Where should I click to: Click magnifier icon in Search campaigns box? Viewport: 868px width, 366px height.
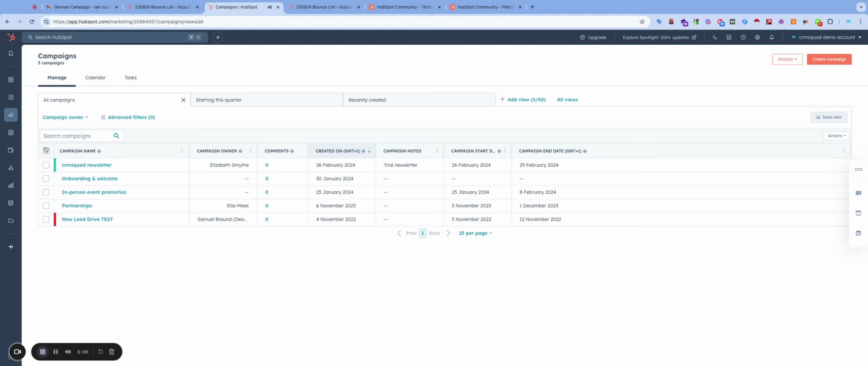116,136
